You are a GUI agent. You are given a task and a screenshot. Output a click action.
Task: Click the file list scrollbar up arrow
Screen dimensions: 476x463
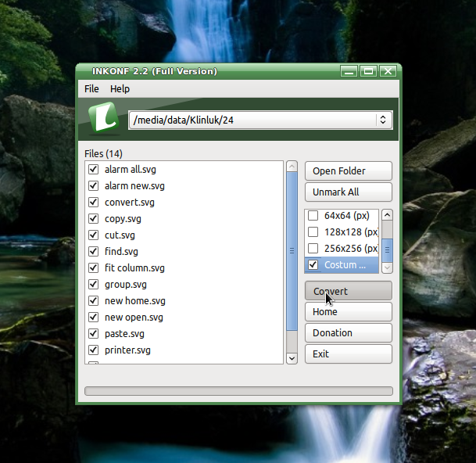[x=292, y=166]
